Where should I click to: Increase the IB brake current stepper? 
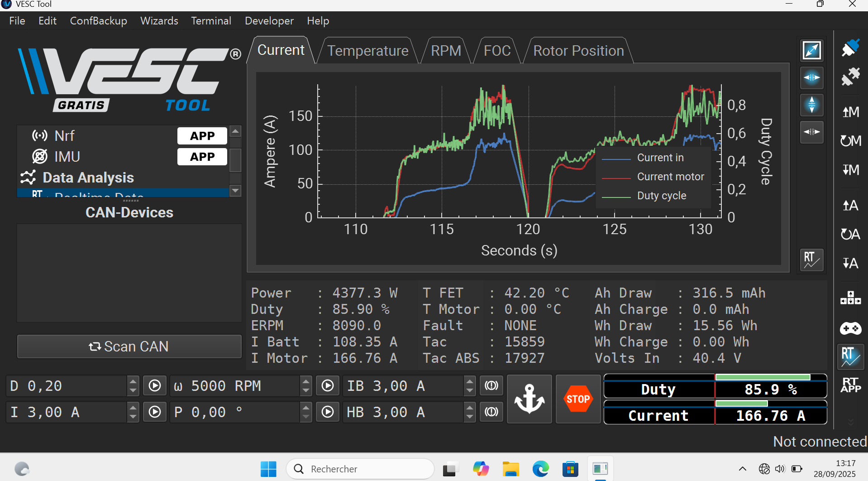tap(470, 381)
